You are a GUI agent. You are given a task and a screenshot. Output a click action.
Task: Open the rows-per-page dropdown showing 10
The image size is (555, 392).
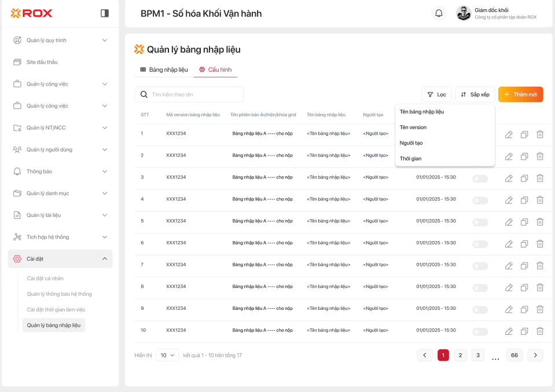167,356
